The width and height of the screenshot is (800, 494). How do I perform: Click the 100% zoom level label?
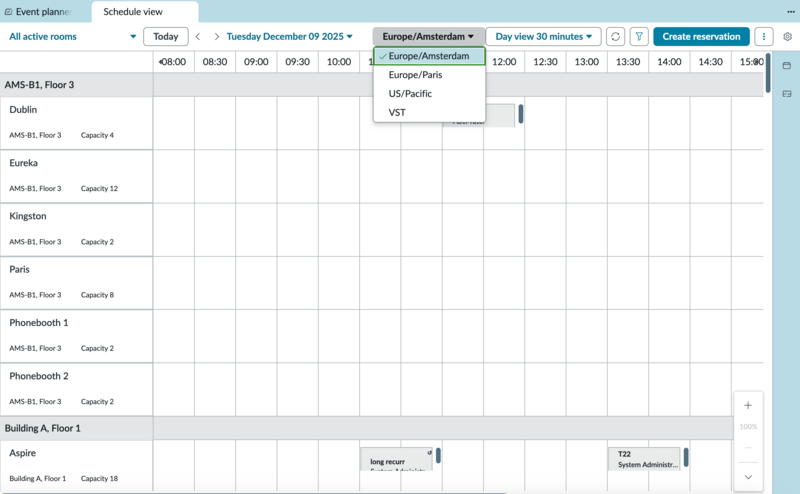pyautogui.click(x=748, y=427)
